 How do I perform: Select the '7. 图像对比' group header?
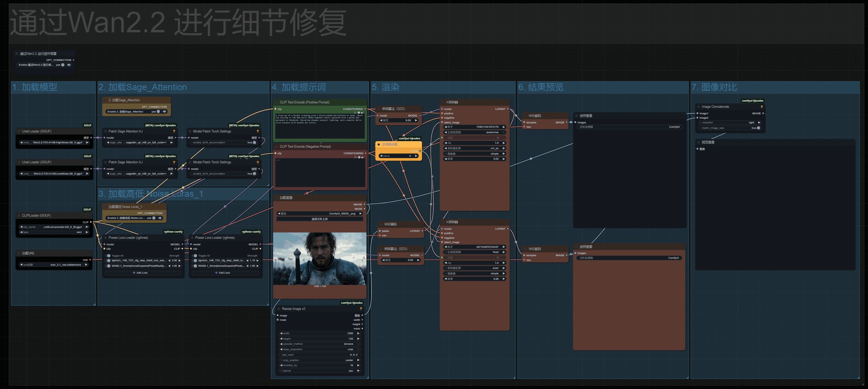pos(714,87)
